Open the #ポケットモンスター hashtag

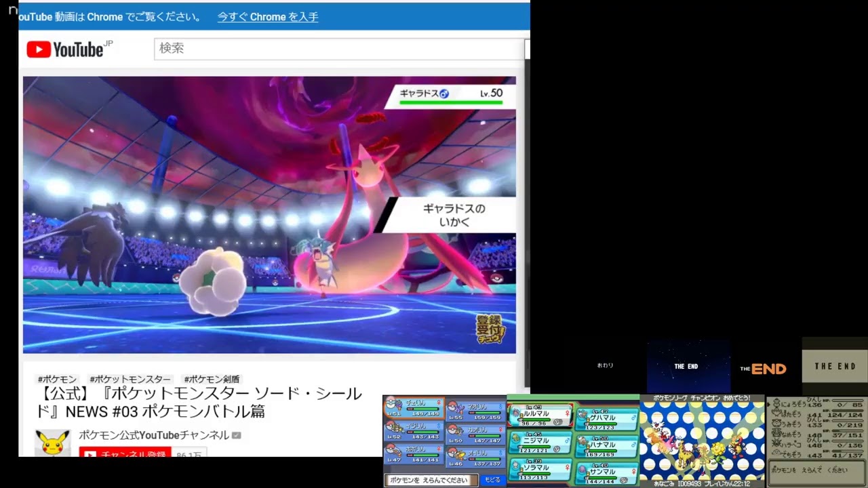(130, 379)
